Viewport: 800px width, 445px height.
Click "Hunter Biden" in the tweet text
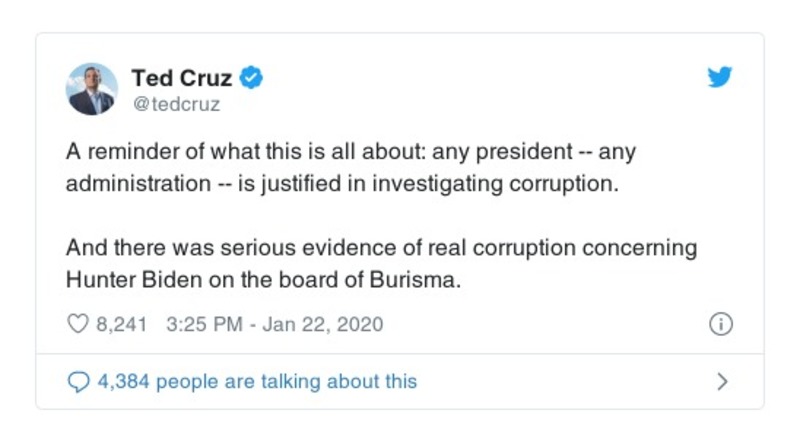coord(131,280)
